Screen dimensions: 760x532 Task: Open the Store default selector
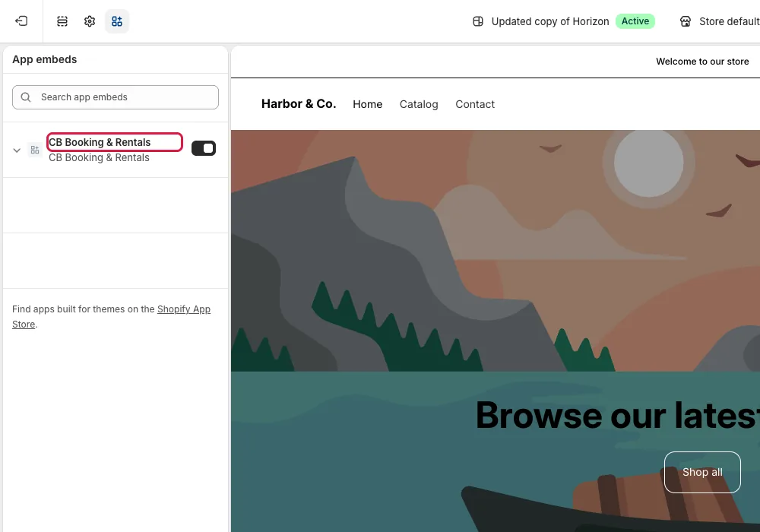[720, 21]
